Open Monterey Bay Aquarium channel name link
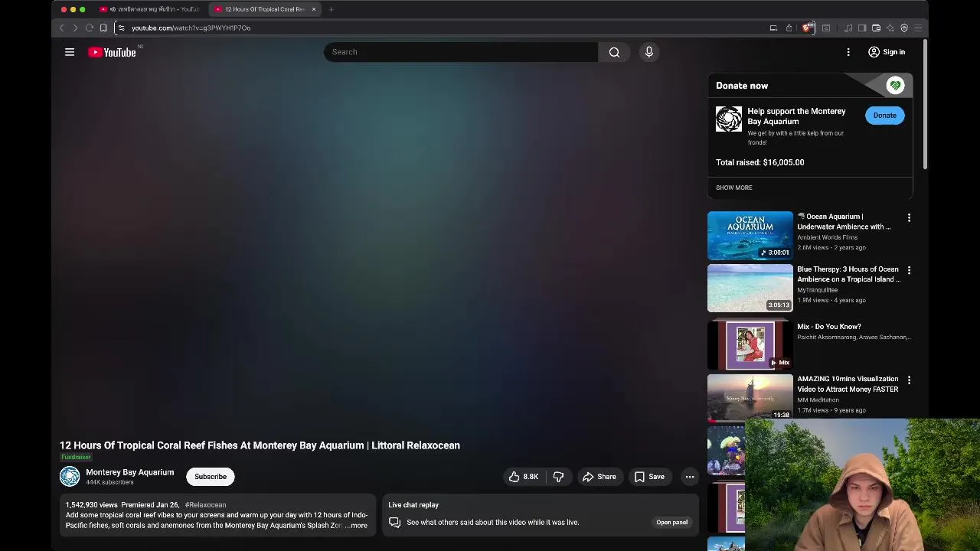Image resolution: width=980 pixels, height=551 pixels. coord(129,472)
